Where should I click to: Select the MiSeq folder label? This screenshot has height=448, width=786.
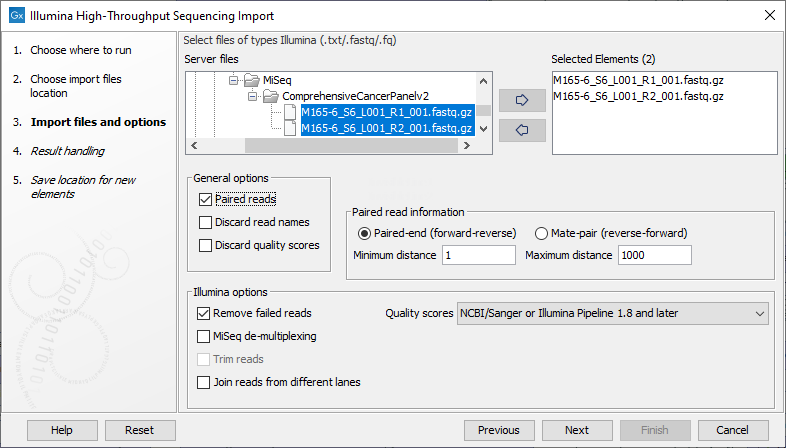click(x=277, y=80)
